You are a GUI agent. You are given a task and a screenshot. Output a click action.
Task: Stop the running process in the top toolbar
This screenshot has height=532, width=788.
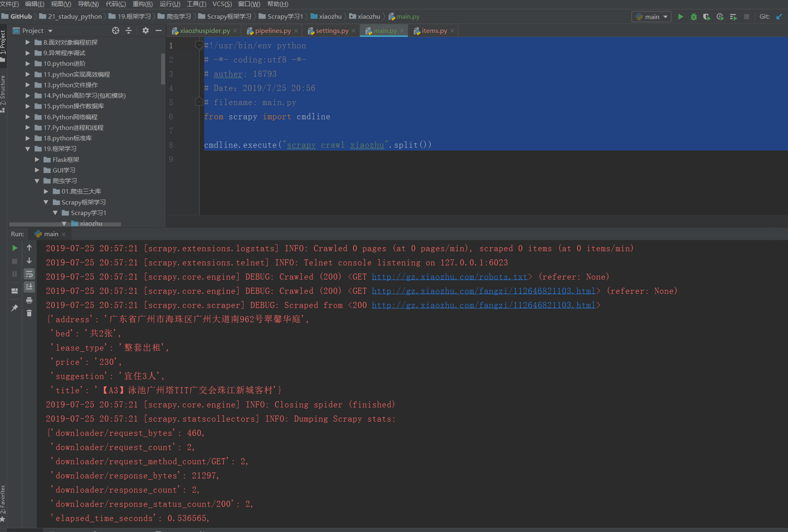747,17
